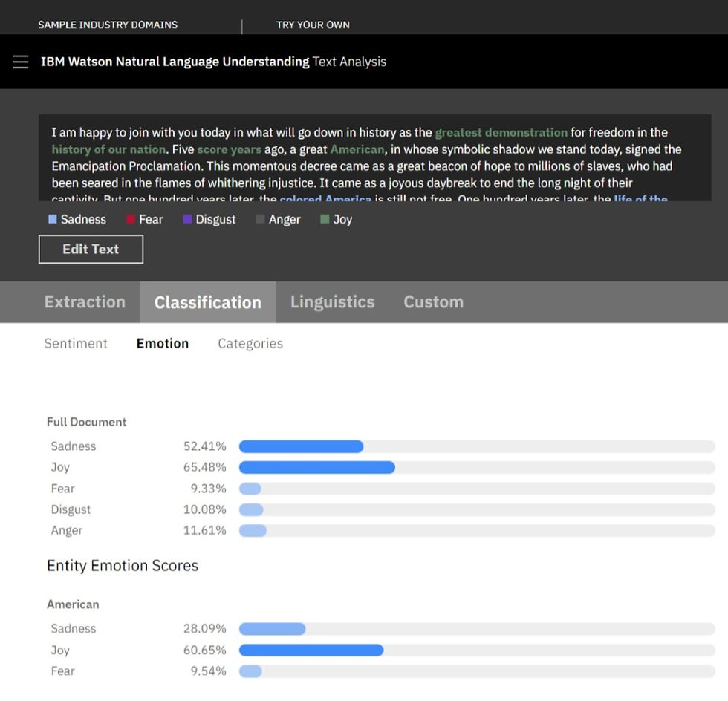This screenshot has width=728, height=701.
Task: Click the American entity heading
Action: tap(73, 604)
